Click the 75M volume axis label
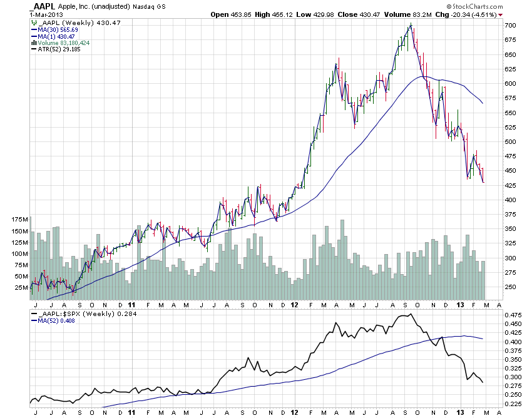The height and width of the screenshot is (418, 532). (x=21, y=265)
